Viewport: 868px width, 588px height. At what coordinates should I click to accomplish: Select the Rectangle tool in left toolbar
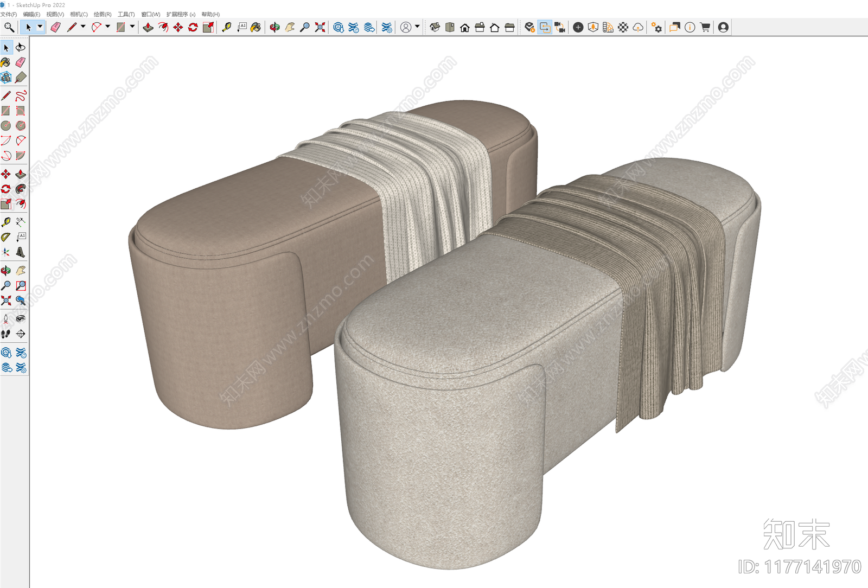point(7,111)
